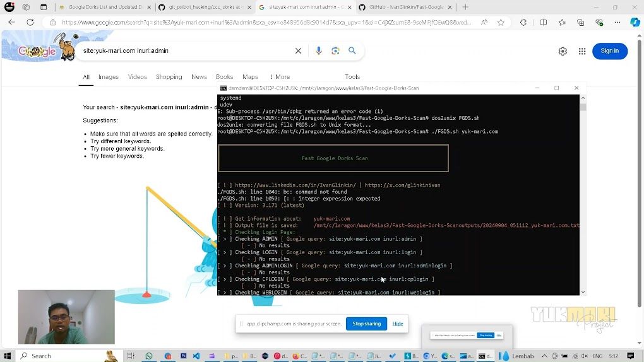
Task: Clear the Google search box text
Action: coord(298,51)
